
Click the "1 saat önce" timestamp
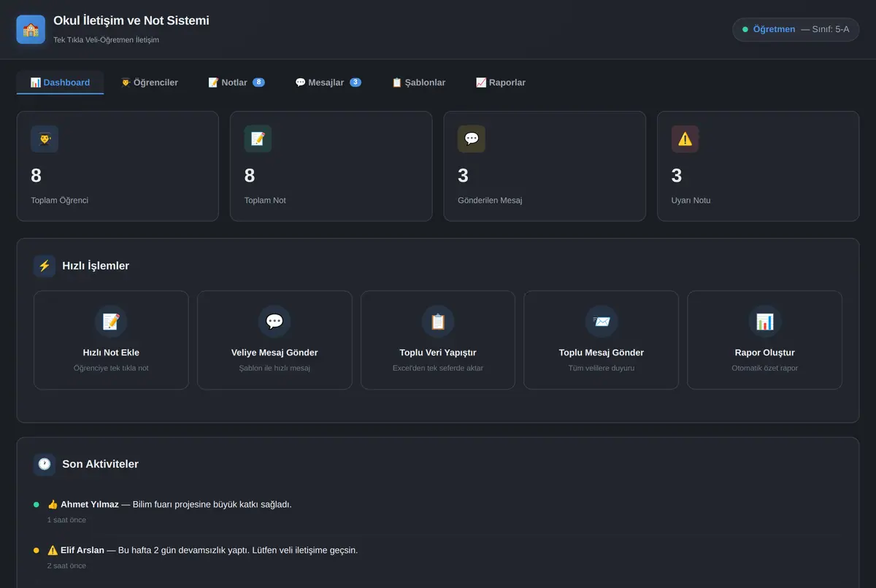[66, 520]
